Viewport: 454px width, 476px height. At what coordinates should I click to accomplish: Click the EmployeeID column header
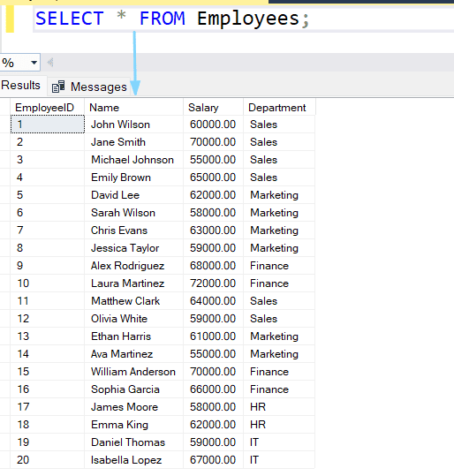point(48,108)
